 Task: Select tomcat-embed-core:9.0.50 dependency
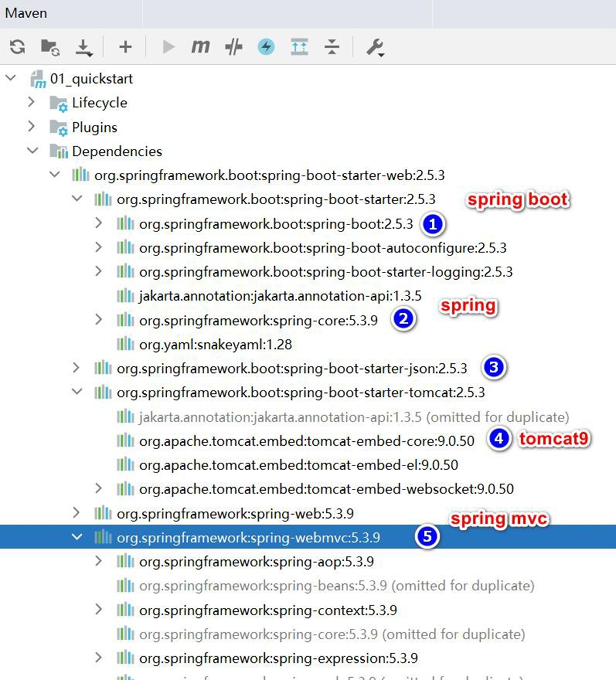[306, 441]
